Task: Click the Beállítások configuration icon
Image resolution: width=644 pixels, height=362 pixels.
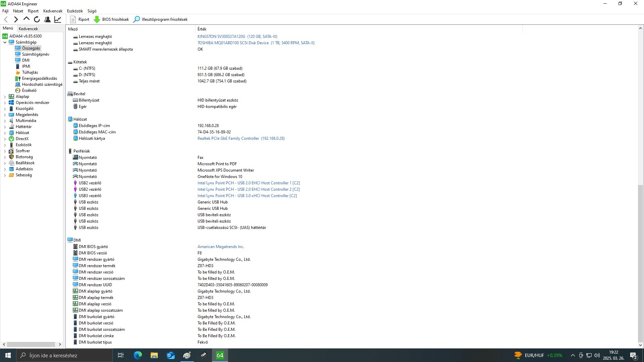Action: tap(11, 163)
